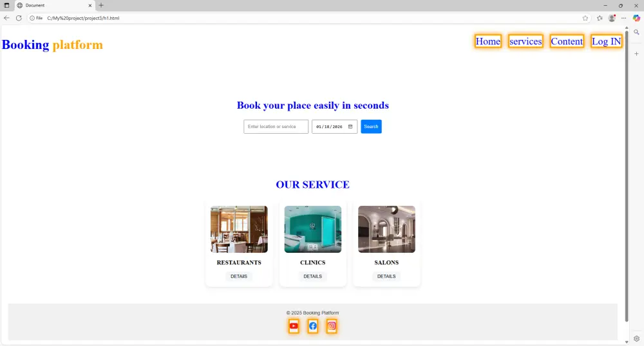Open the sidebar search icon

[636, 32]
